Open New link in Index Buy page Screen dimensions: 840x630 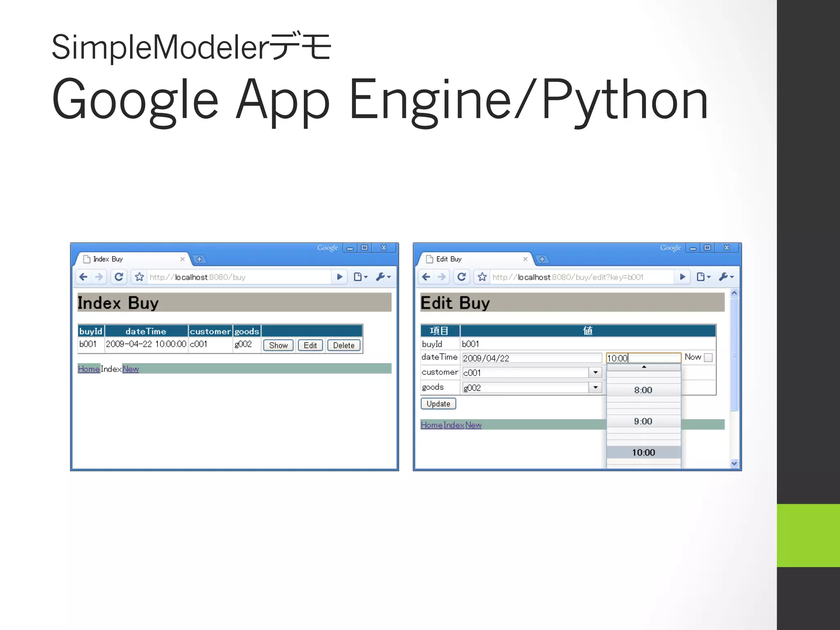coord(130,369)
